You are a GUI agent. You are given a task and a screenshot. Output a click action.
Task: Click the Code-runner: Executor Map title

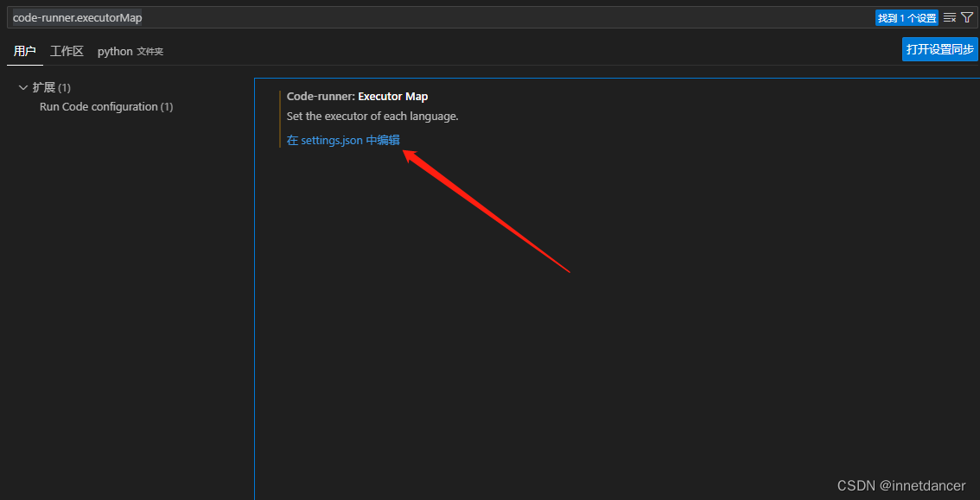click(x=358, y=97)
